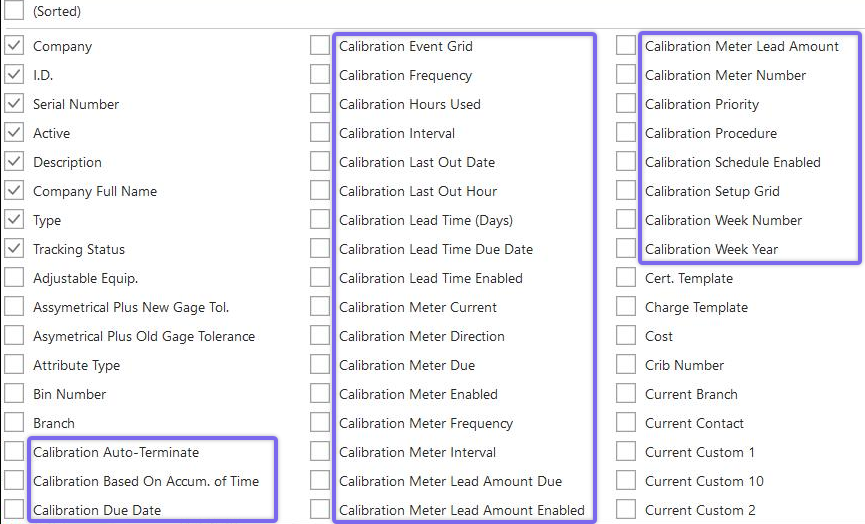Enable Calibration Week Year field

point(625,249)
